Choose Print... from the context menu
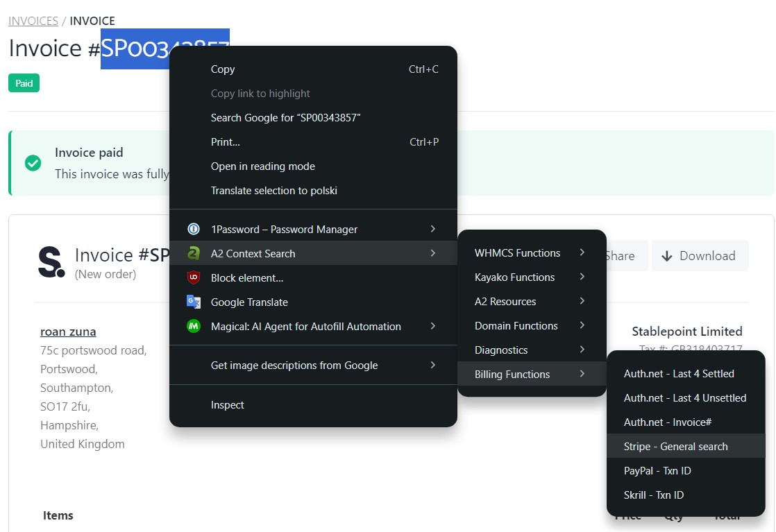The width and height of the screenshot is (776, 532). click(x=313, y=142)
